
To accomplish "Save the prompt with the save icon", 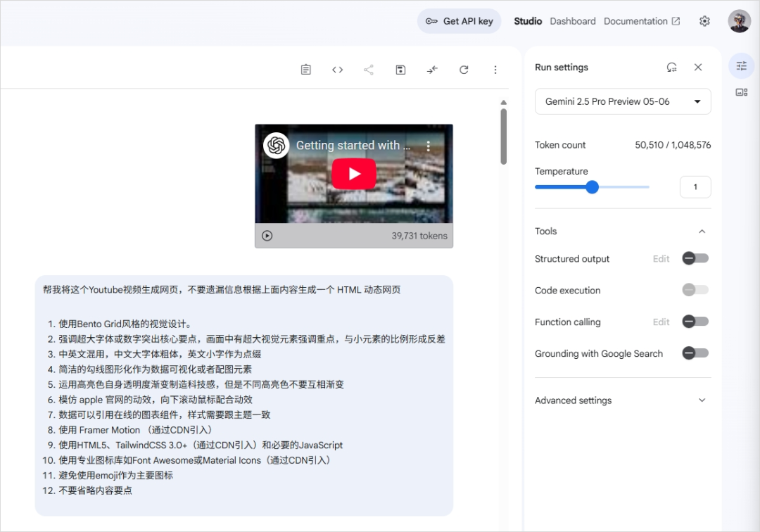I will tap(400, 69).
